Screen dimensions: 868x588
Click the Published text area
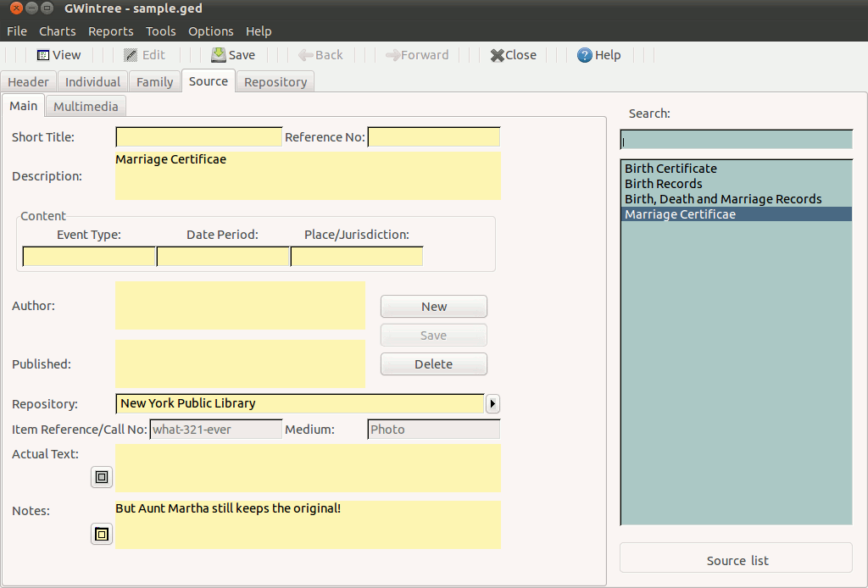[x=240, y=363]
